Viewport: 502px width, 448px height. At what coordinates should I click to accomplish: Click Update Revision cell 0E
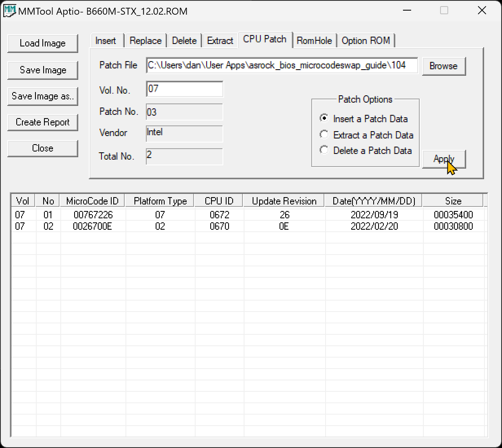click(284, 226)
